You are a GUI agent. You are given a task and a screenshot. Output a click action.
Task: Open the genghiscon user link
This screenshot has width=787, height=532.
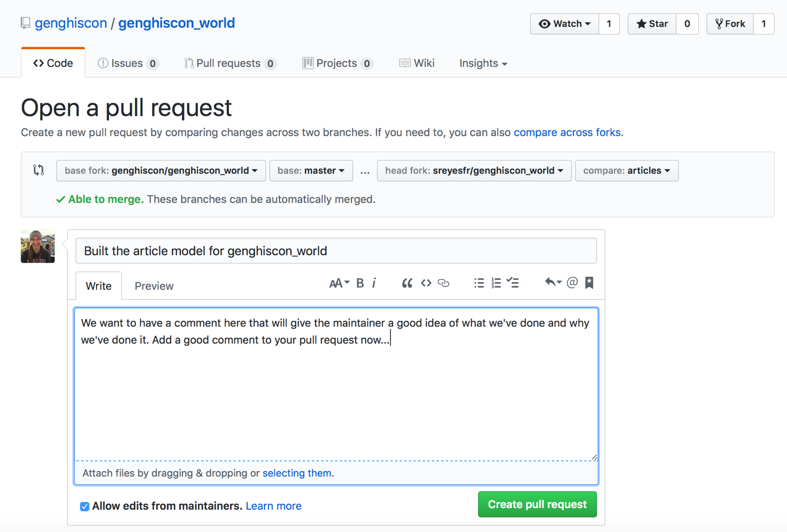pos(71,23)
